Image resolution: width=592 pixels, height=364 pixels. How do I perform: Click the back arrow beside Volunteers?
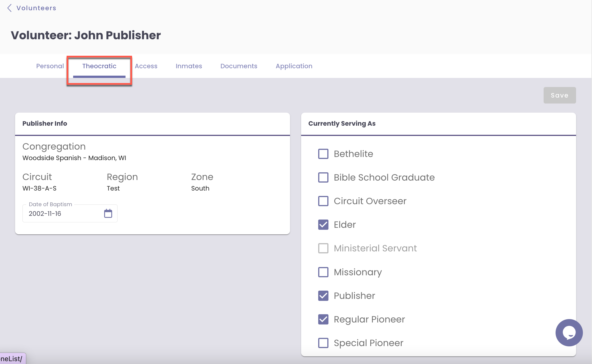click(9, 8)
